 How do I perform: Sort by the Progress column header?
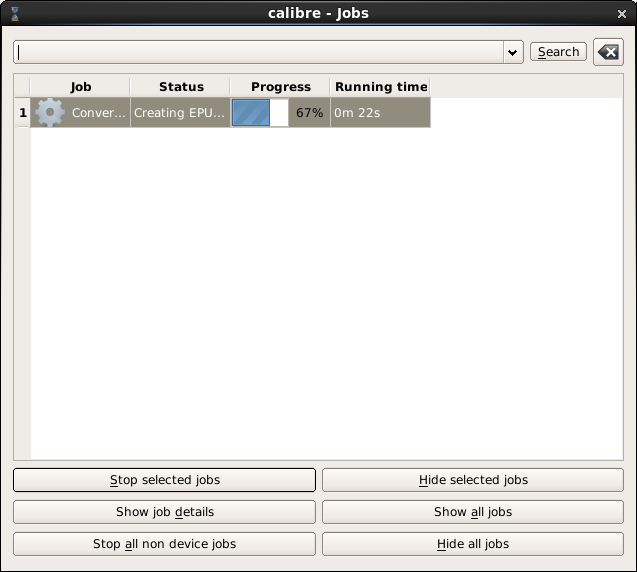281,87
